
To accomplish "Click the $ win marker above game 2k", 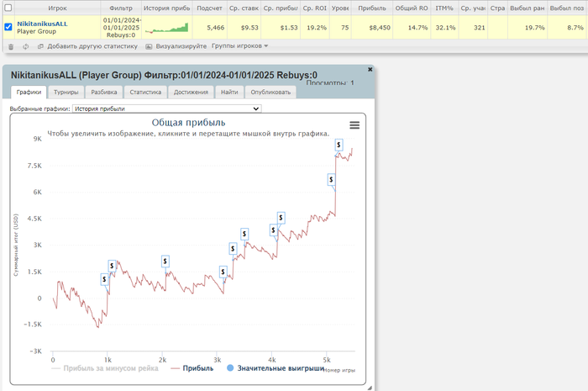I will pos(165,262).
